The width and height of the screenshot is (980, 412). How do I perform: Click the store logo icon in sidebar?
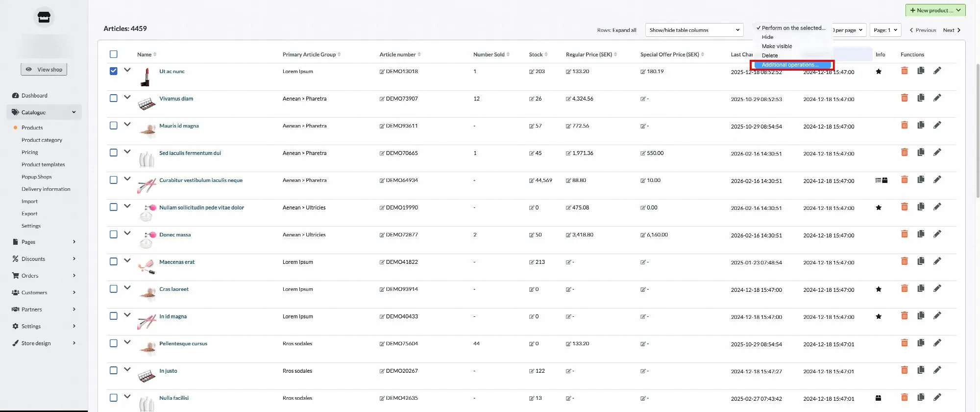coord(44,18)
